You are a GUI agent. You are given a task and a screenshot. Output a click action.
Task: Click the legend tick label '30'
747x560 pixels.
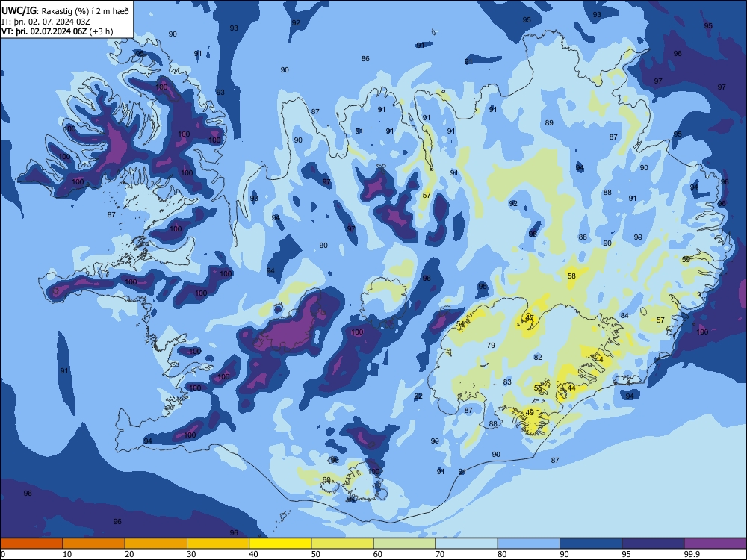point(191,554)
